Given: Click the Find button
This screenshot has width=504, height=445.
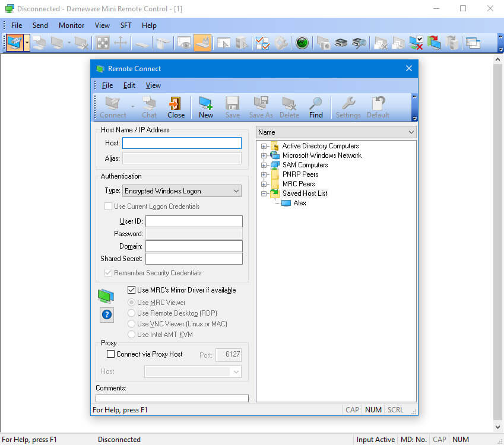Looking at the screenshot, I should (x=316, y=107).
